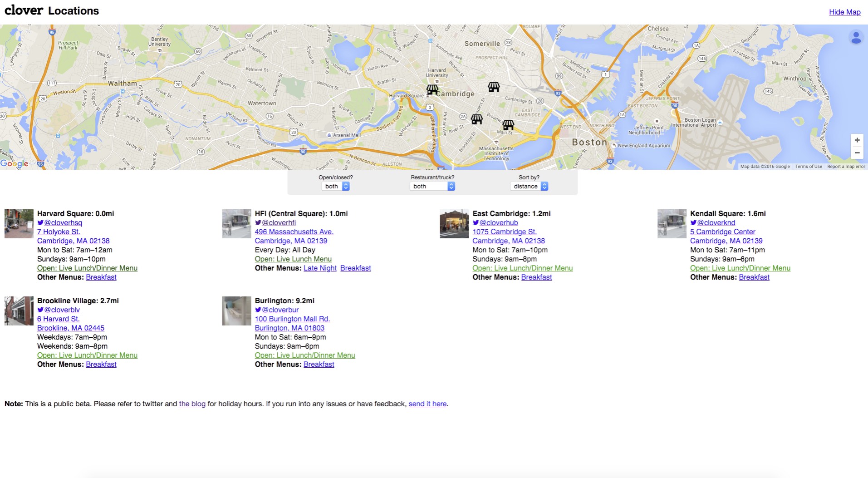Open @cloverhub Twitter handle link
This screenshot has width=868, height=478.
click(x=499, y=222)
